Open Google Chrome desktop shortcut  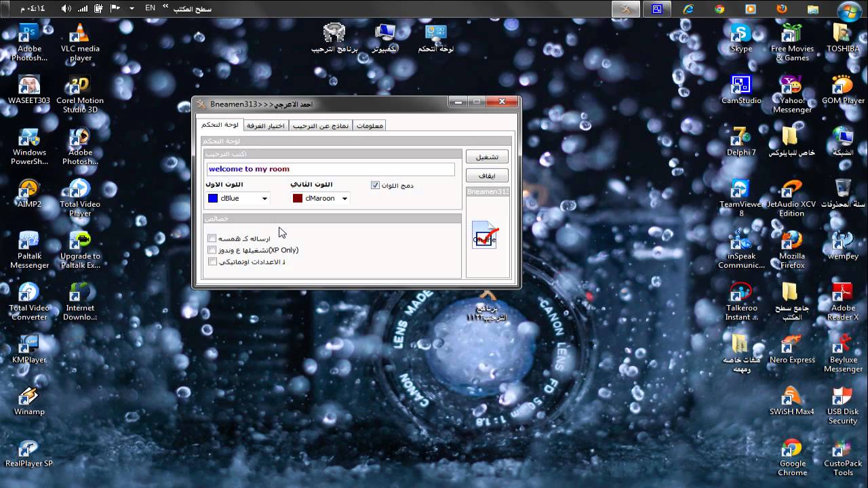pyautogui.click(x=792, y=457)
